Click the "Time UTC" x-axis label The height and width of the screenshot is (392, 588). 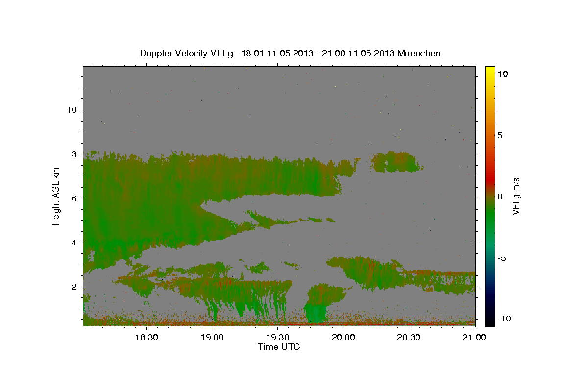pos(279,347)
